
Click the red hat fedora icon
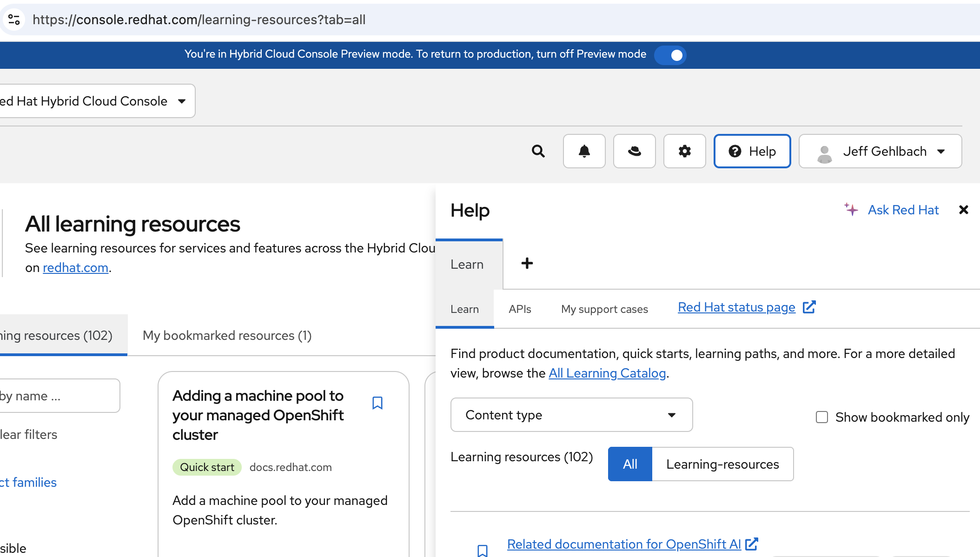tap(634, 151)
